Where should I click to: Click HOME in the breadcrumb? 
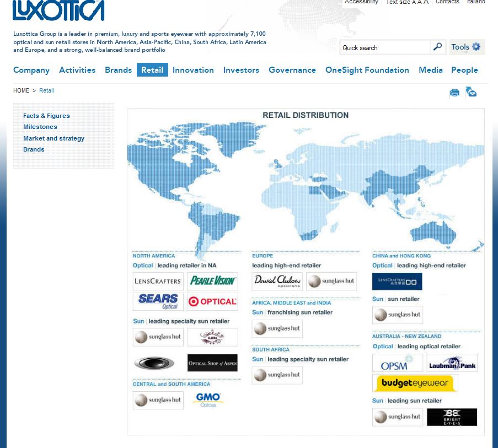tap(21, 91)
